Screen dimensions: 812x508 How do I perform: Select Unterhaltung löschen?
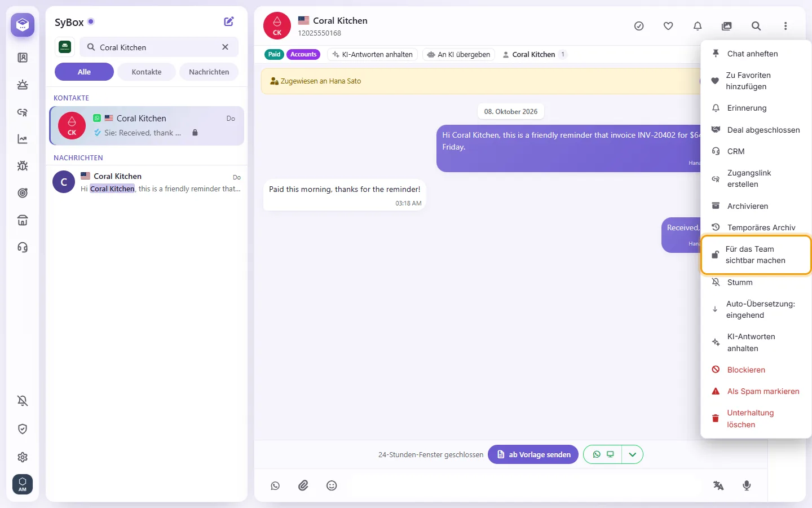click(756, 419)
